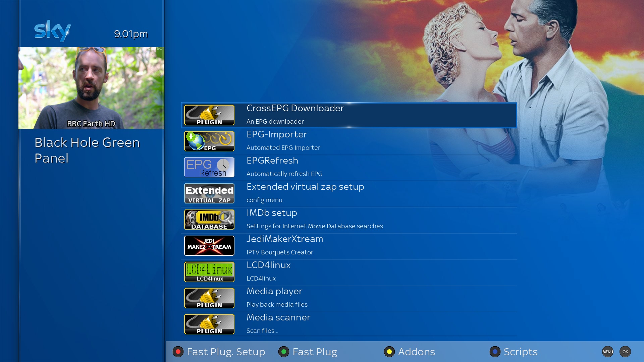
Task: Select the LCD4linux list entry title
Action: coord(268,265)
